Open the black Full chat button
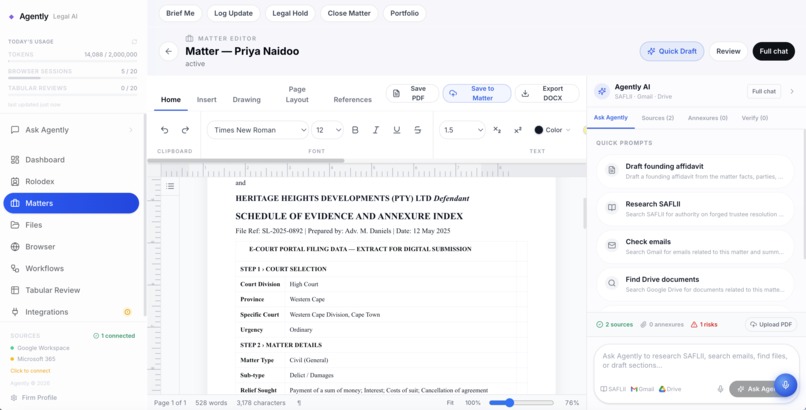 coord(774,51)
